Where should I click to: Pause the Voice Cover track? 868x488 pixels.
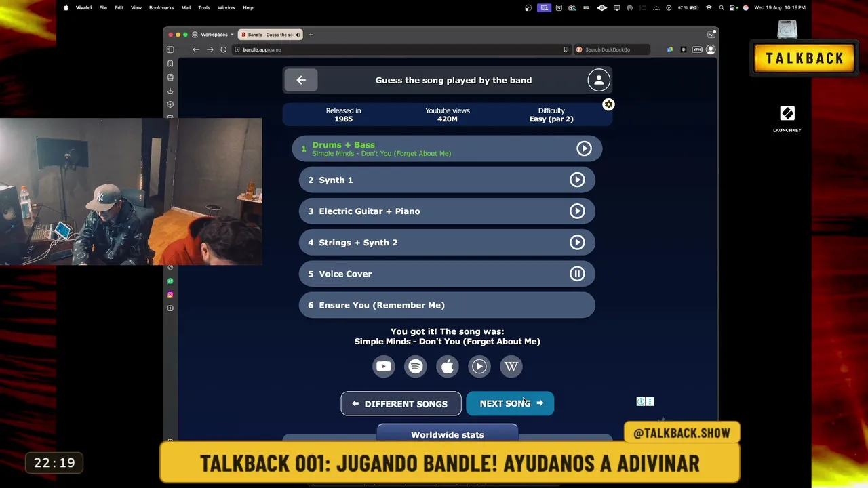(x=577, y=274)
